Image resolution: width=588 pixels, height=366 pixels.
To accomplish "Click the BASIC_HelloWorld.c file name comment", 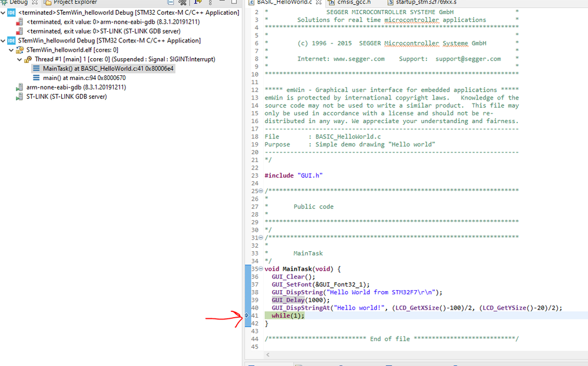I will [348, 137].
